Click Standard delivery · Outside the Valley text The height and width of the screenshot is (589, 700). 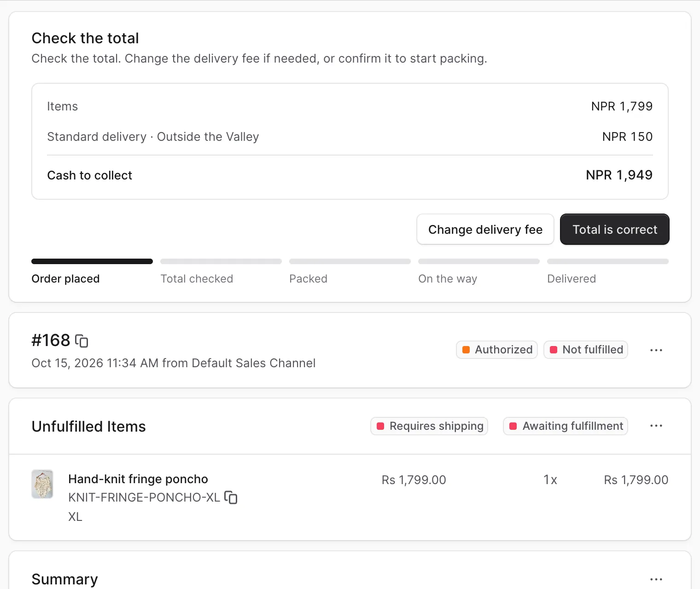pyautogui.click(x=153, y=137)
